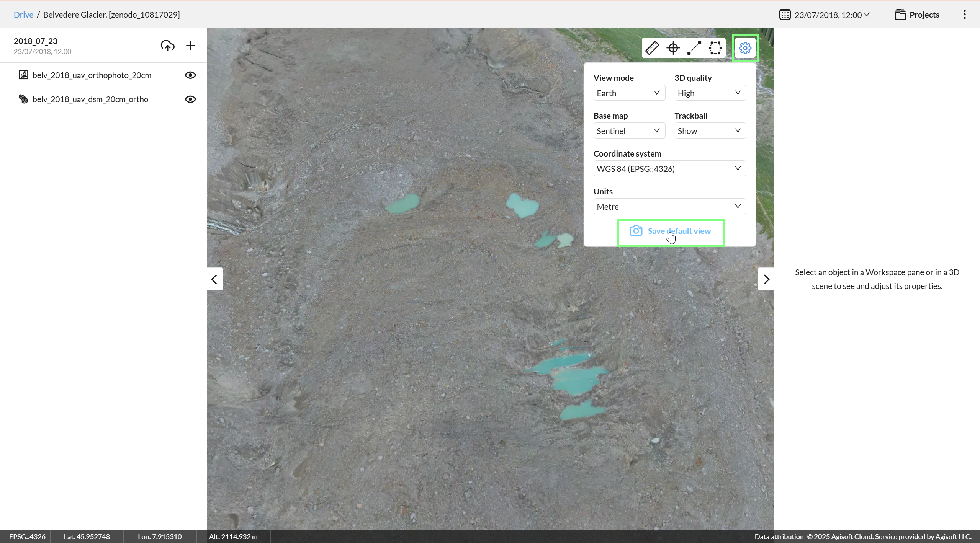Choose the polygon area selection tool
Screen dimensions: 980x543
point(715,48)
